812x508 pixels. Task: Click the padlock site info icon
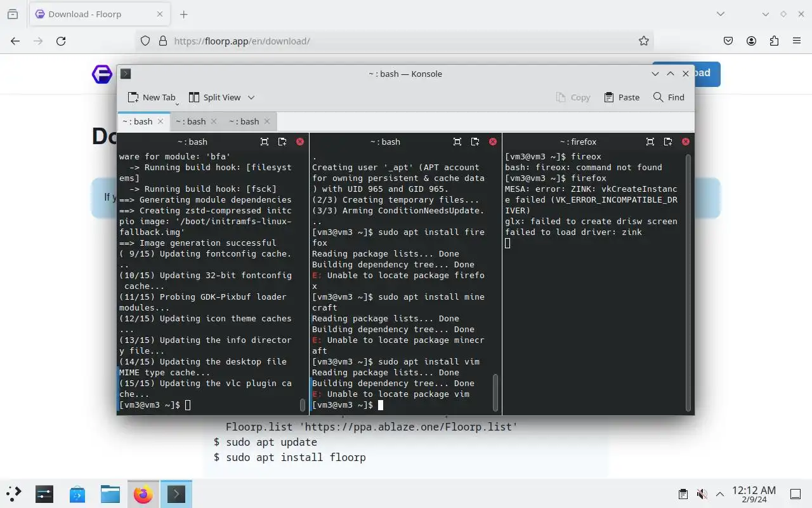click(162, 41)
